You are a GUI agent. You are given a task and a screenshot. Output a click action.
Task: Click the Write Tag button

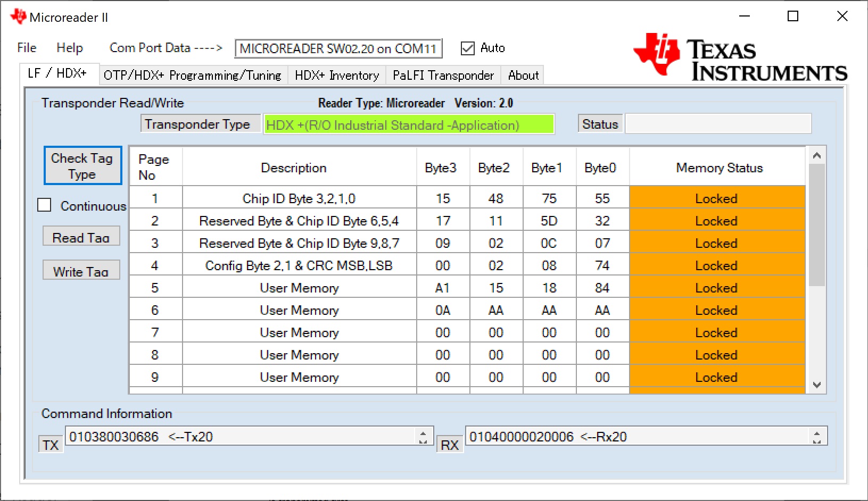[x=81, y=270]
